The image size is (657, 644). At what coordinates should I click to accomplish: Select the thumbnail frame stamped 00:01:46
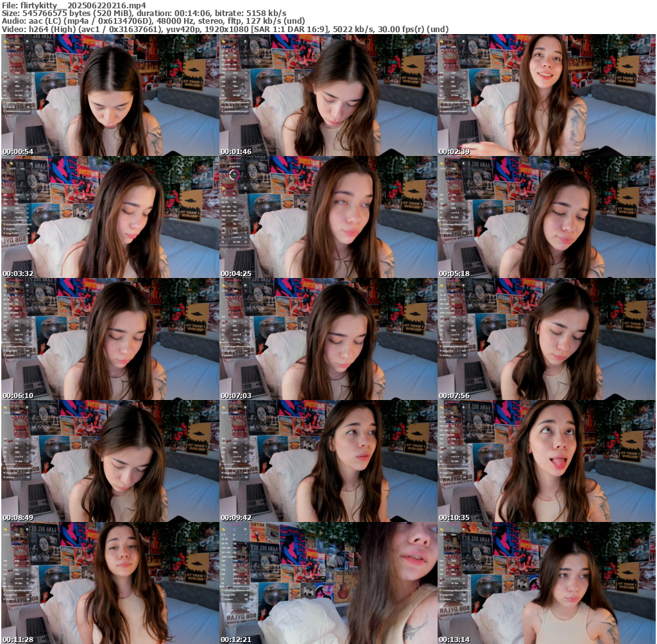coord(328,95)
